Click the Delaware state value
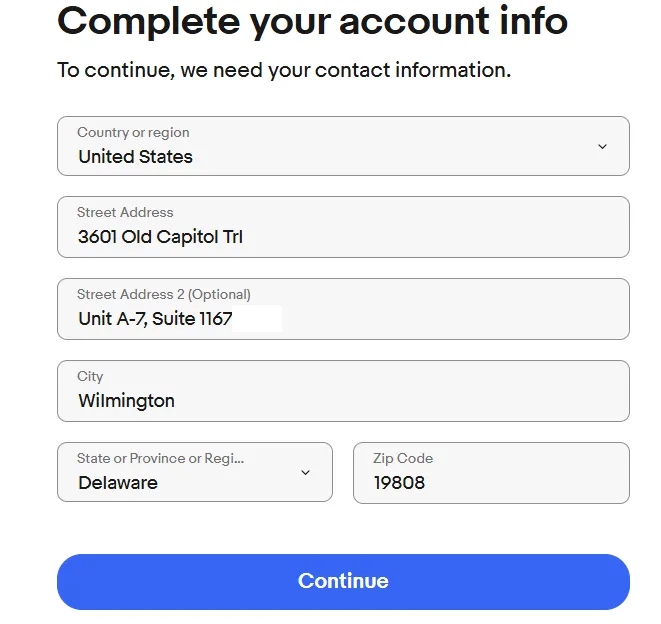 pos(118,483)
